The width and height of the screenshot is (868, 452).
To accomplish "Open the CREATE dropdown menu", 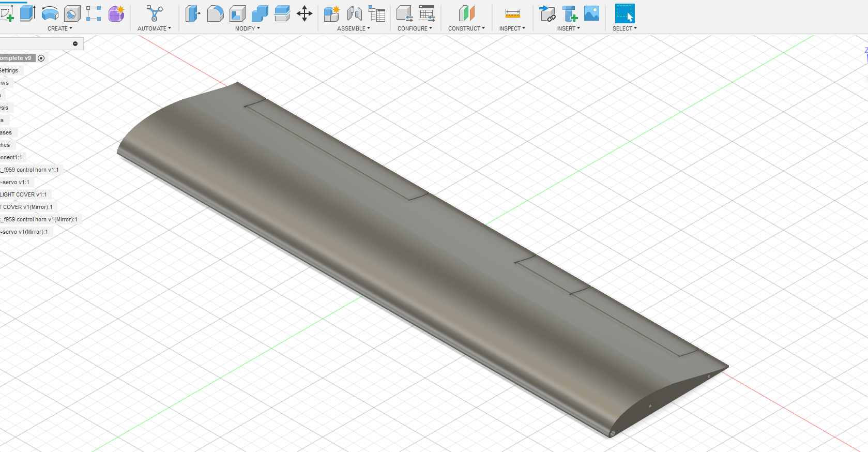I will coord(60,28).
